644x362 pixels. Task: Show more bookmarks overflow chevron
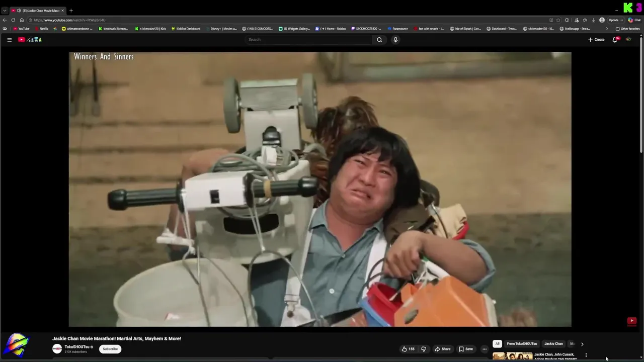[606, 29]
